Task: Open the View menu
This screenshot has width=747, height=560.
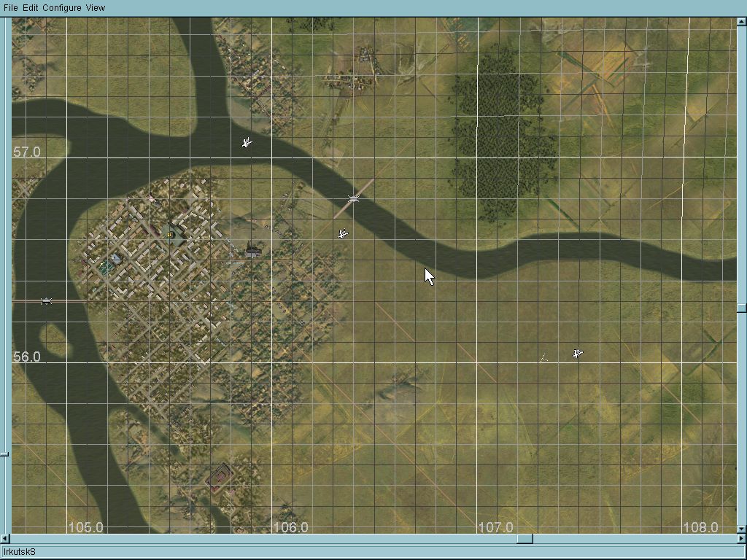Action: (x=96, y=7)
